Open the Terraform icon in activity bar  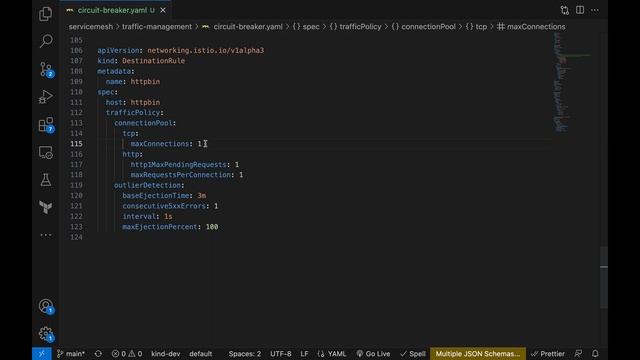click(x=46, y=207)
